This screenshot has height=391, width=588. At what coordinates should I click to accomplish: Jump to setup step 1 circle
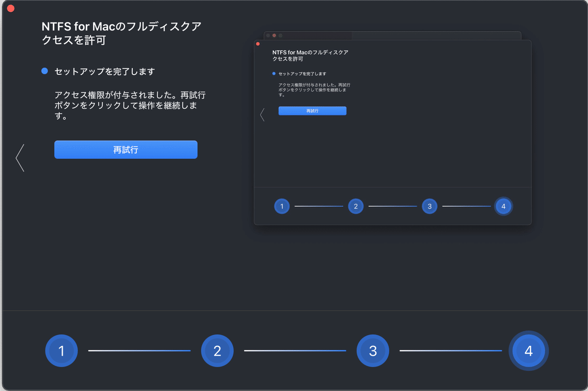(62, 351)
